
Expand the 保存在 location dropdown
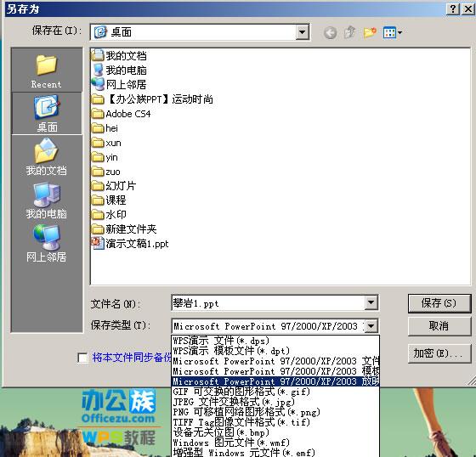click(x=302, y=32)
